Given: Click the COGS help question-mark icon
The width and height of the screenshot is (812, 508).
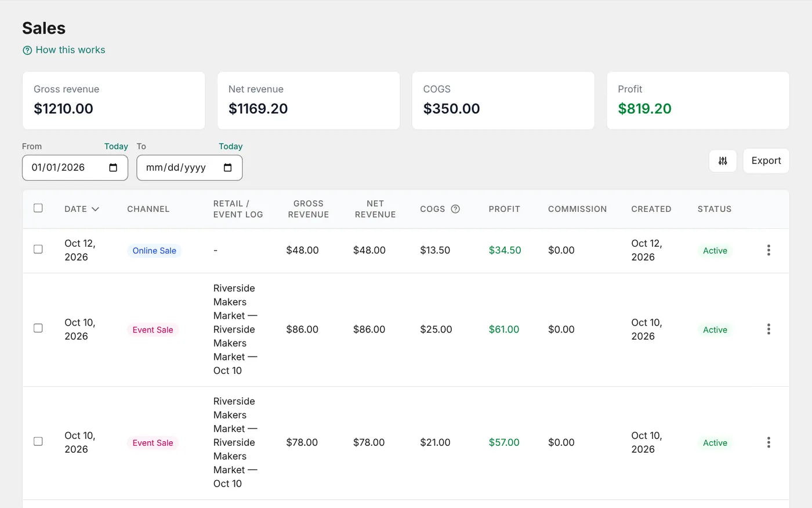Looking at the screenshot, I should (x=455, y=209).
